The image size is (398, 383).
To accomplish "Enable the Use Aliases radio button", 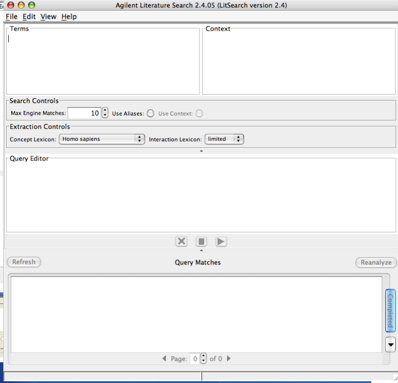I will (151, 113).
